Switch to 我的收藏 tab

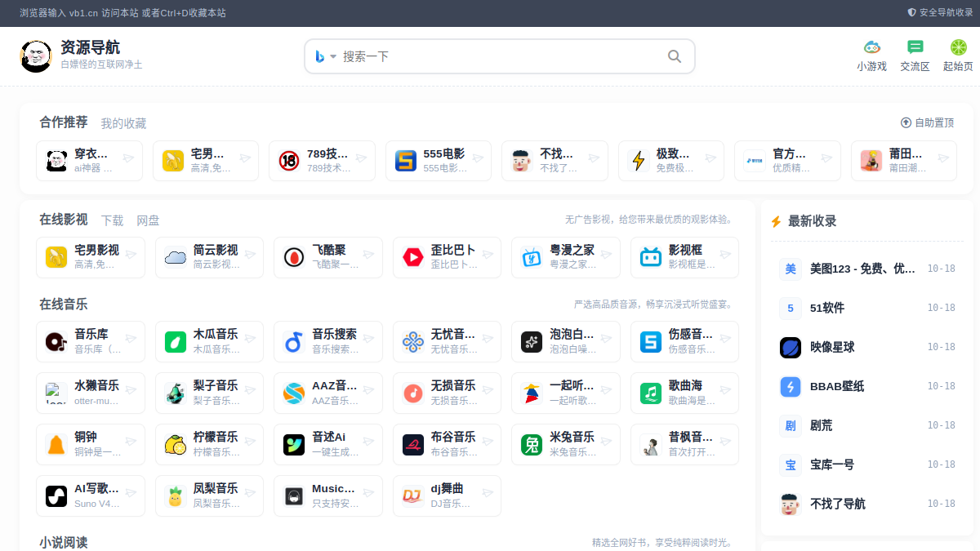[x=123, y=123]
